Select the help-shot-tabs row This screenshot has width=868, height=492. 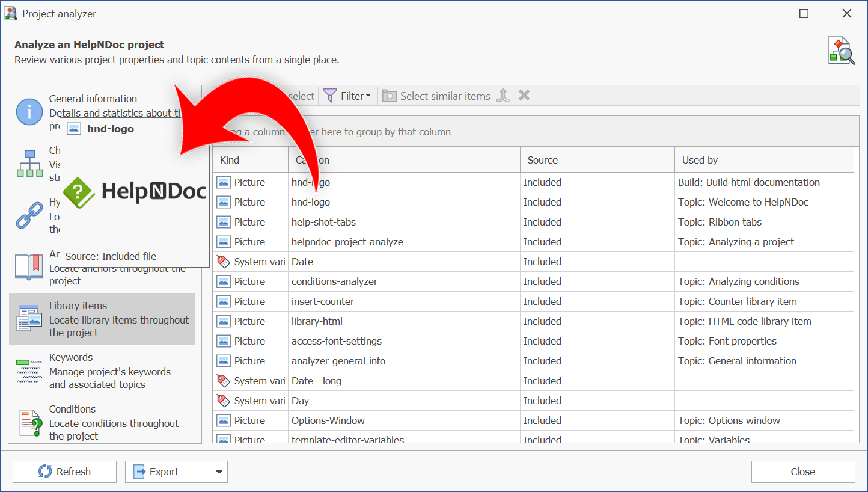point(533,222)
